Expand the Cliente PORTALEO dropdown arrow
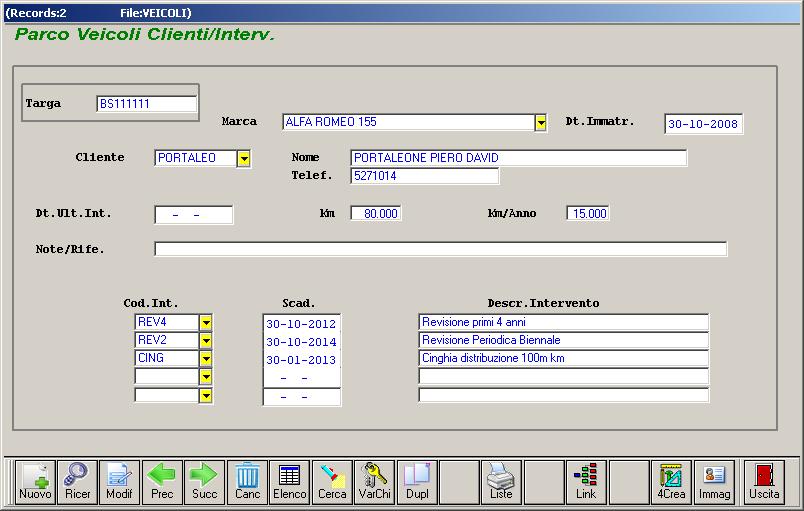 244,159
